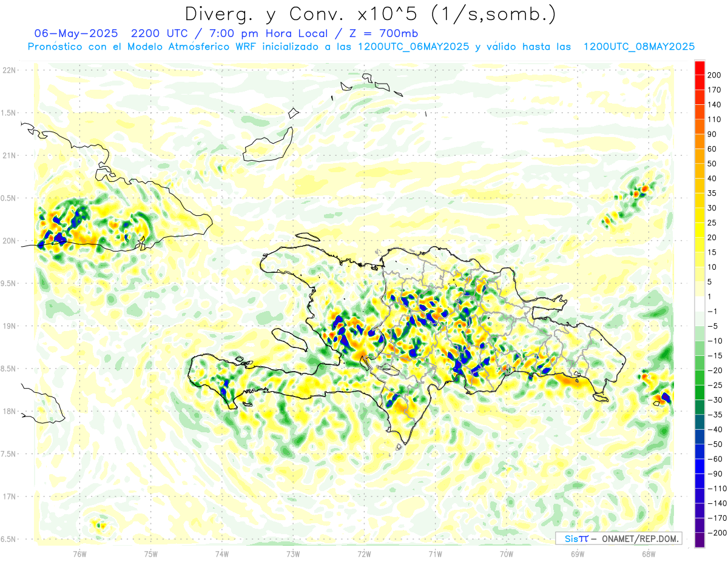Viewport: 728px width, 562px height.
Task: Pick the white swatch between 1 and -1
Action: [699, 304]
